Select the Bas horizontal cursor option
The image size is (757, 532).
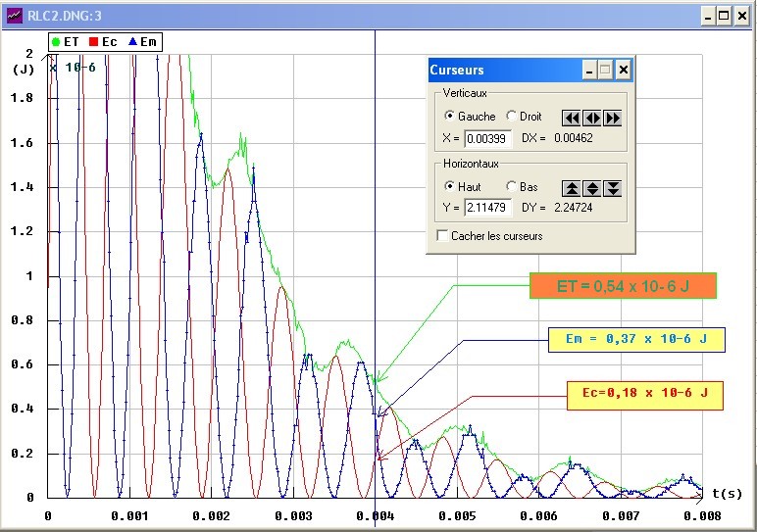click(511, 187)
